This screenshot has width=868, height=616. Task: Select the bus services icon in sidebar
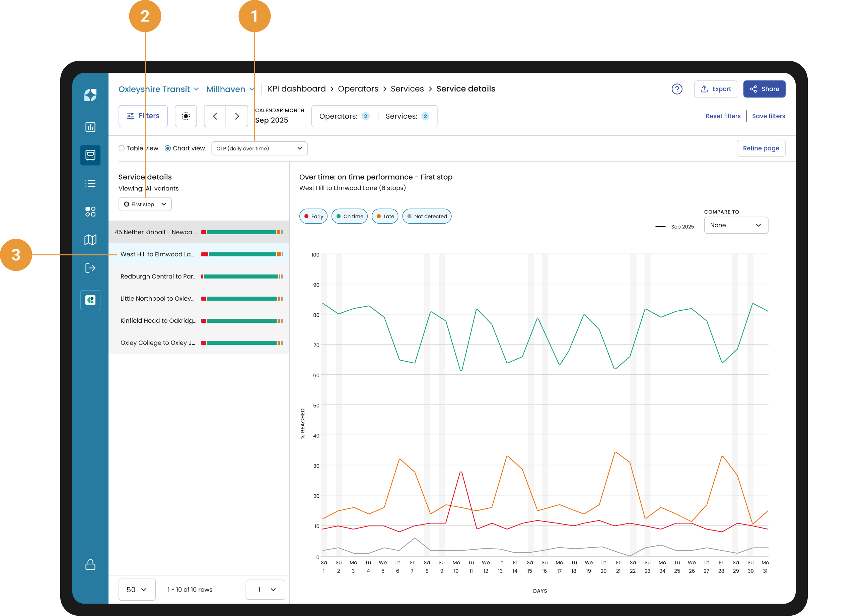90,155
